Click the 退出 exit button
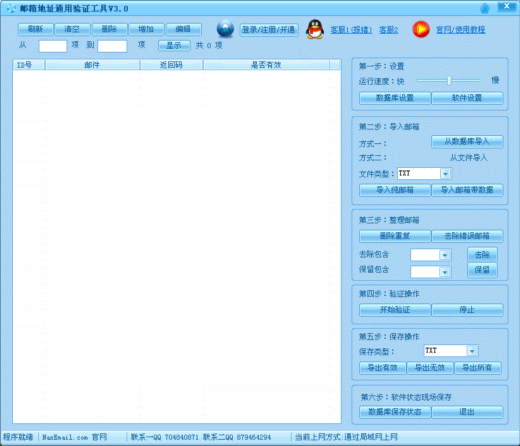 coord(467,412)
